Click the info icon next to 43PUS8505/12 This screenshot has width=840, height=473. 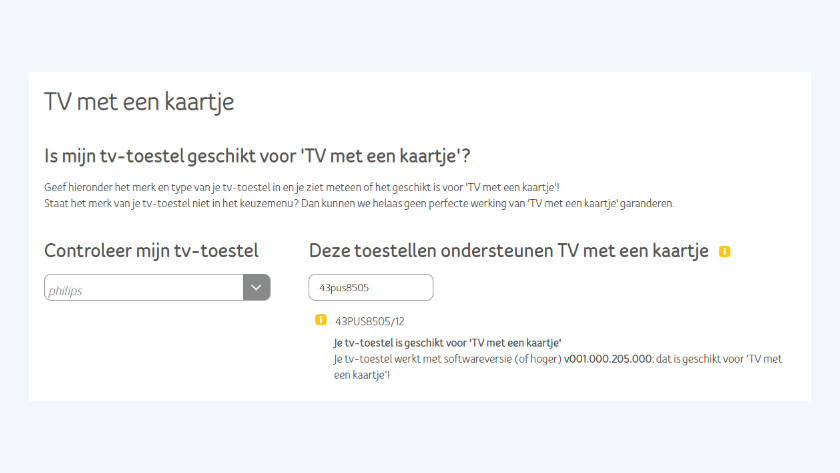tap(321, 320)
